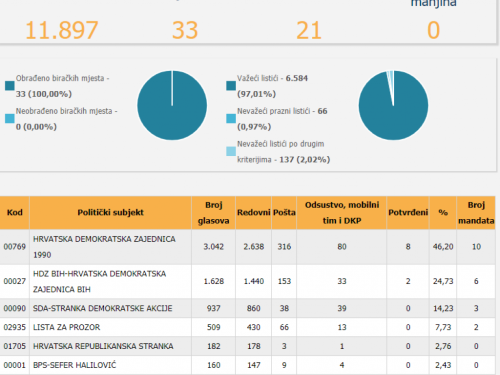
Task: Sort by Politički subjekt column header
Action: [110, 213]
